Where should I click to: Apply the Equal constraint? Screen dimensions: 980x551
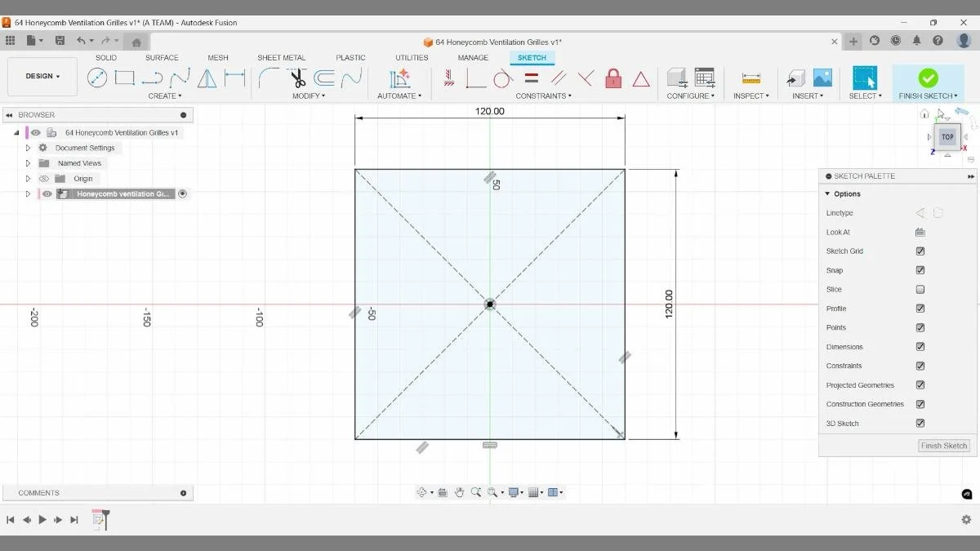[x=529, y=78]
